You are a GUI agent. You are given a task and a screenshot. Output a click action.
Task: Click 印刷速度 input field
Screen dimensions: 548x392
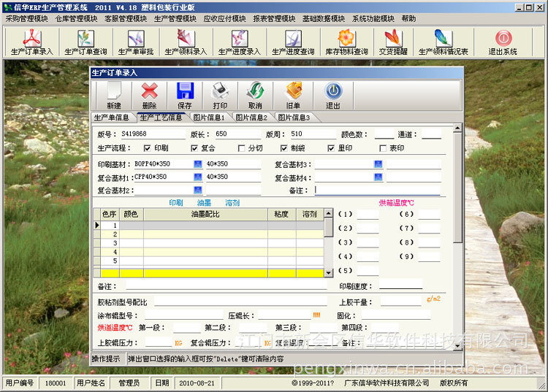coord(400,284)
